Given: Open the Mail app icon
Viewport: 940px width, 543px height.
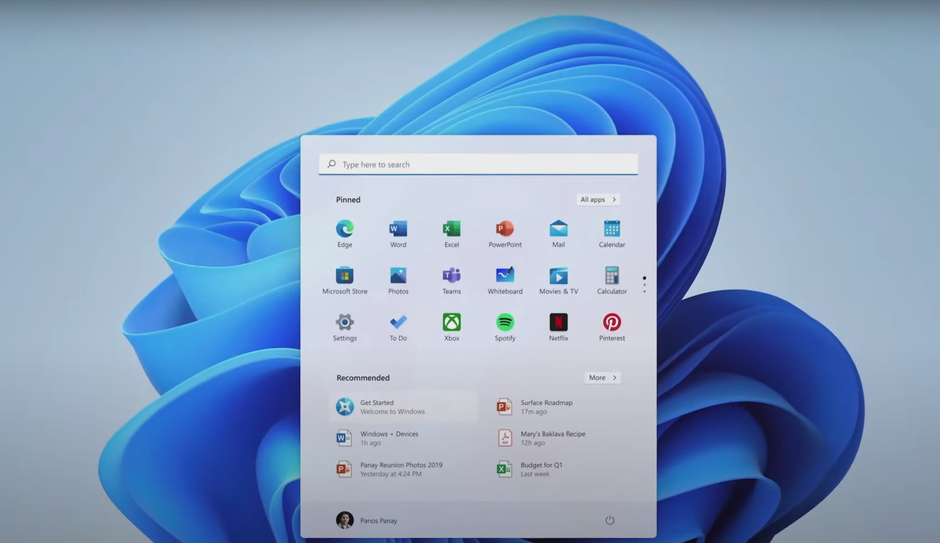Looking at the screenshot, I should (558, 229).
